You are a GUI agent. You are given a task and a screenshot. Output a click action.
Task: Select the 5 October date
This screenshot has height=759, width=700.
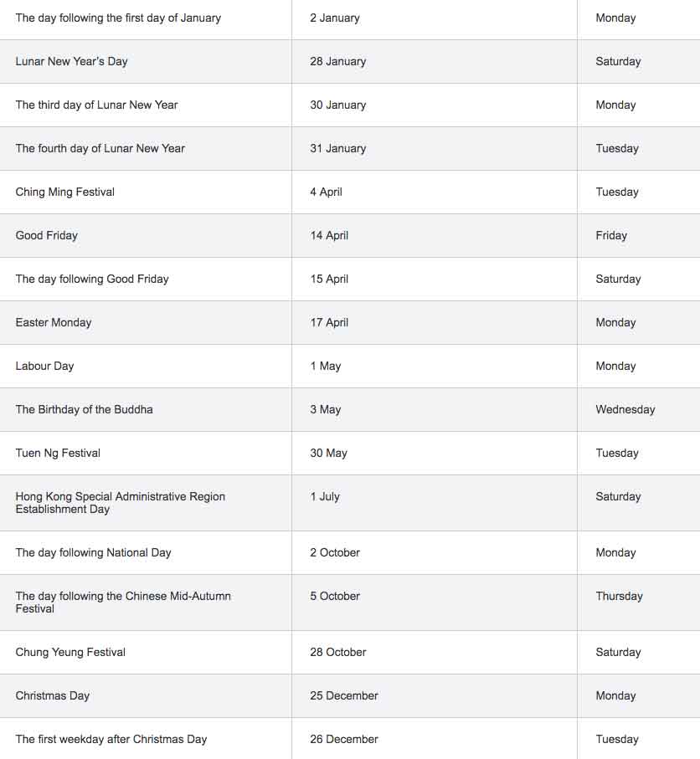pyautogui.click(x=335, y=596)
